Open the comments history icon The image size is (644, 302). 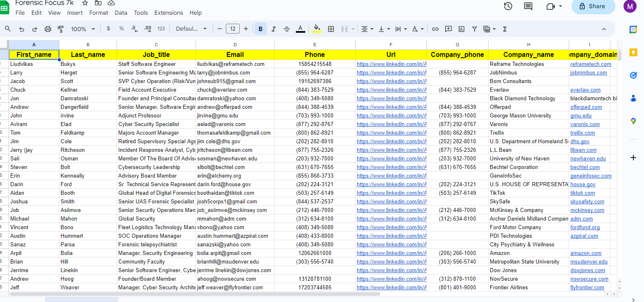pyautogui.click(x=528, y=6)
